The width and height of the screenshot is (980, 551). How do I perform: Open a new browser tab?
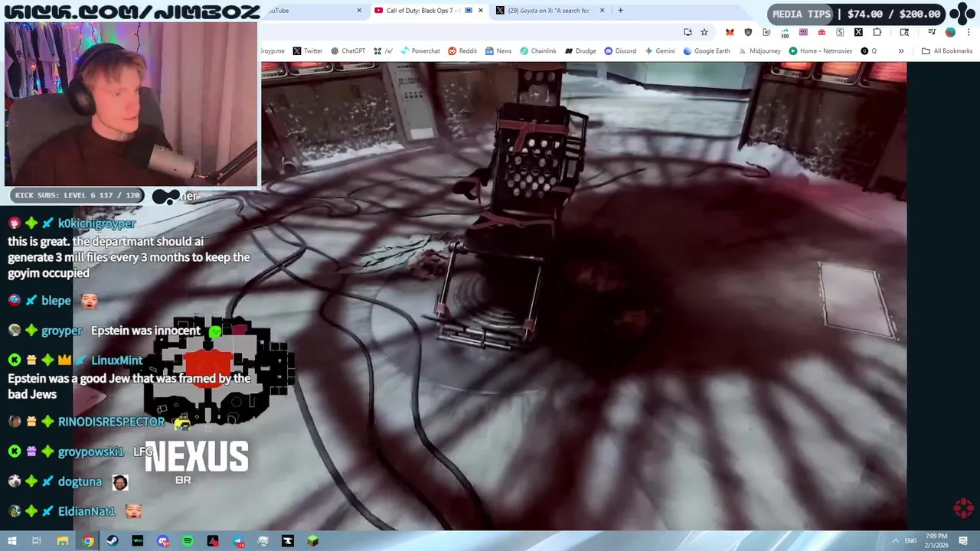point(620,11)
